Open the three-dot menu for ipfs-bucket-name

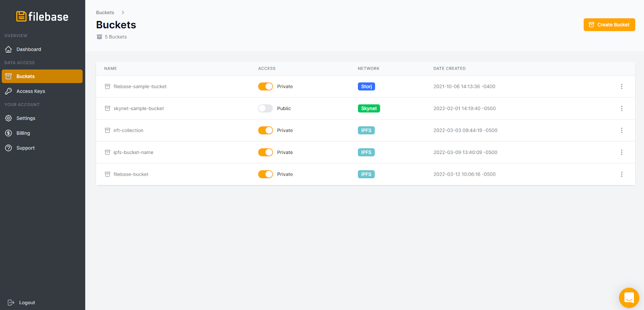(621, 152)
